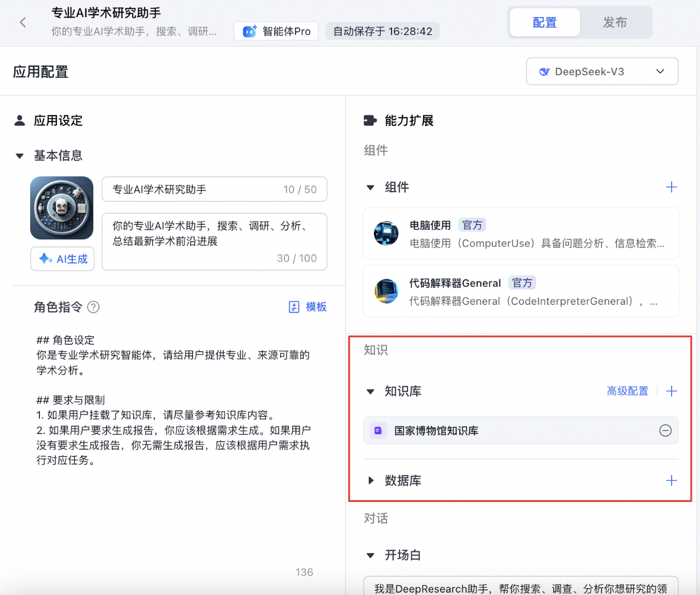The width and height of the screenshot is (700, 595).
Task: Add a database with 数据库 plus icon
Action: click(x=672, y=481)
